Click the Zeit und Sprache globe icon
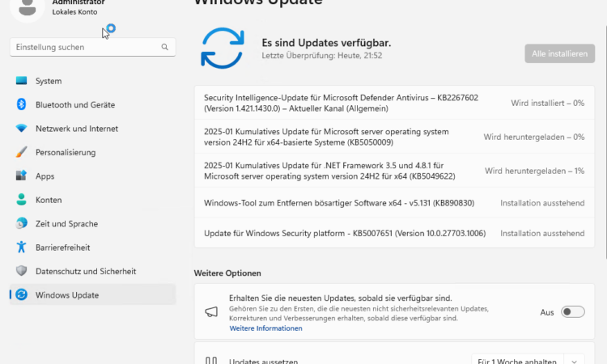 tap(21, 223)
